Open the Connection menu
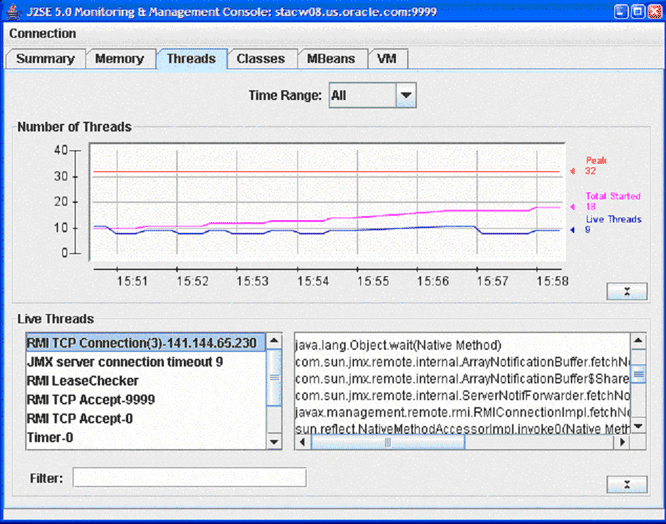Viewport: 666px width, 524px height. [42, 34]
